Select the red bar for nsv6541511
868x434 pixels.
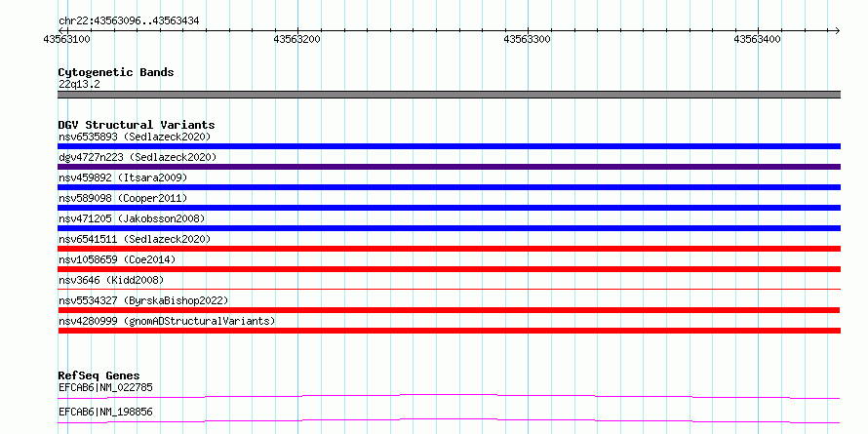coord(449,249)
